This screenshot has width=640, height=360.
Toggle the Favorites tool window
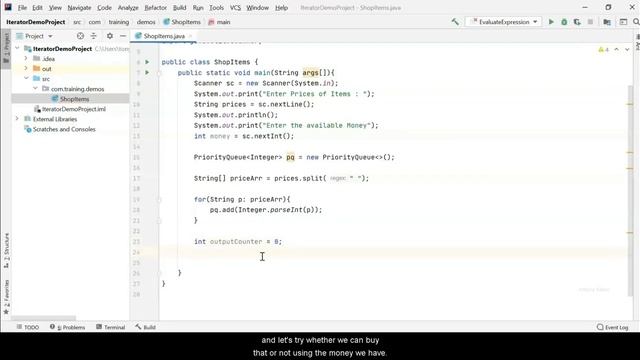(x=6, y=297)
